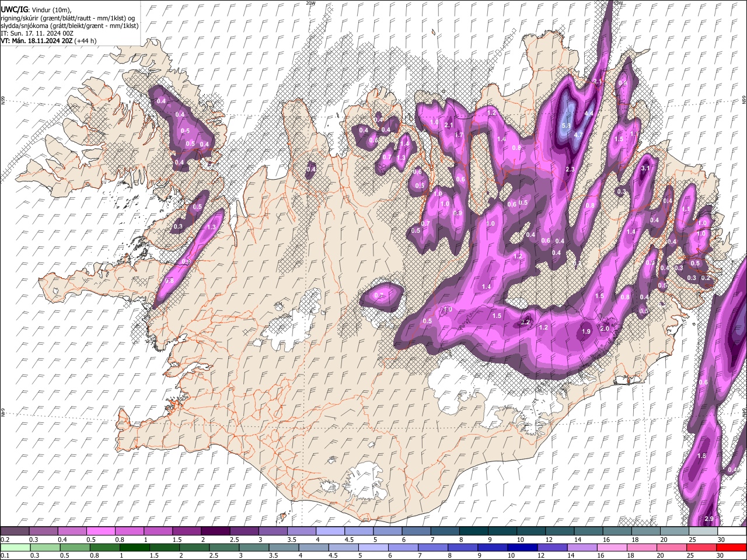Select the bright red 30+ rain legend swatch
Viewport: 747px width, 560px height.
click(x=732, y=547)
